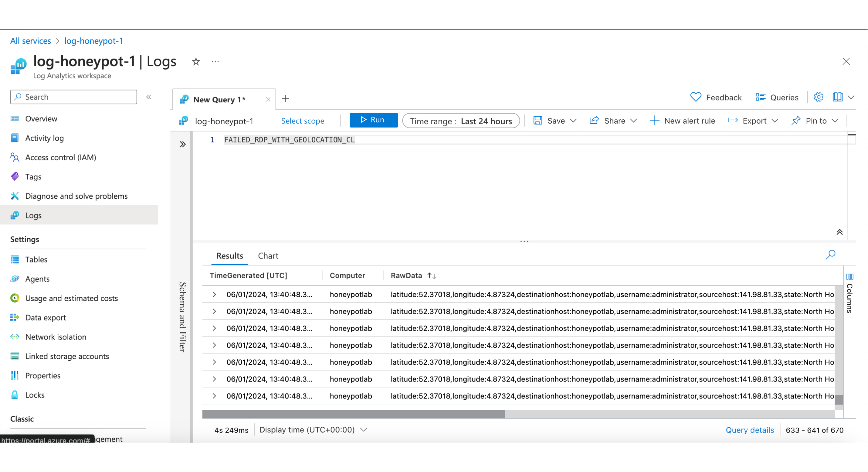Click the favorite star icon near title
This screenshot has height=472, width=868.
click(x=196, y=62)
